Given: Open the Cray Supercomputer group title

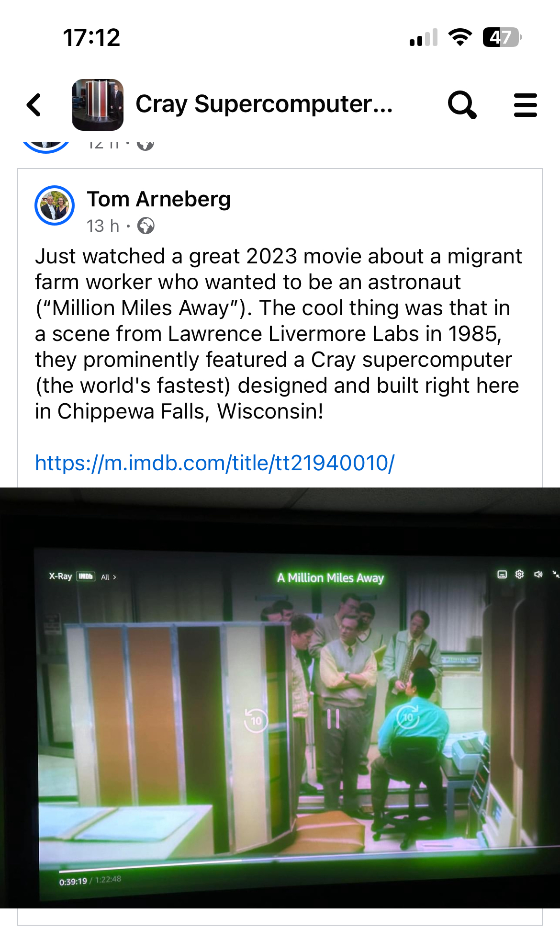Looking at the screenshot, I should click(264, 104).
